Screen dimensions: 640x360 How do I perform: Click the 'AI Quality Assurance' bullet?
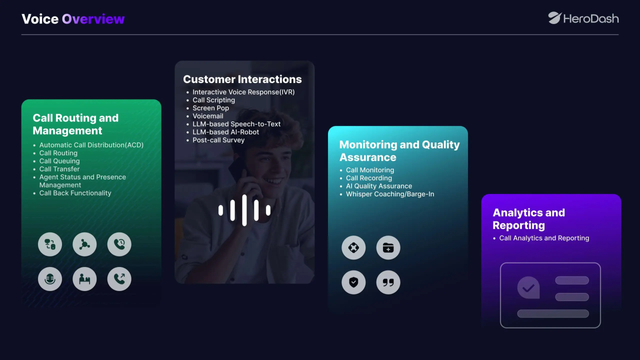[x=379, y=186]
